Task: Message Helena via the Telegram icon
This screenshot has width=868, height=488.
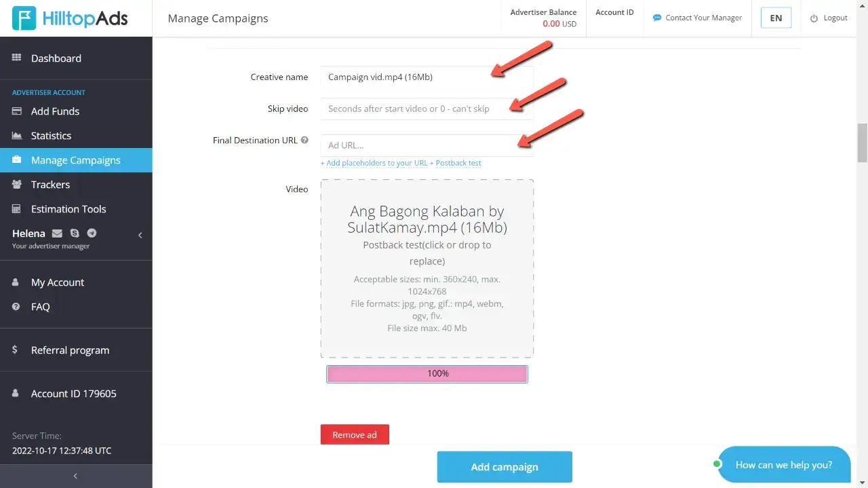Action: pyautogui.click(x=92, y=233)
